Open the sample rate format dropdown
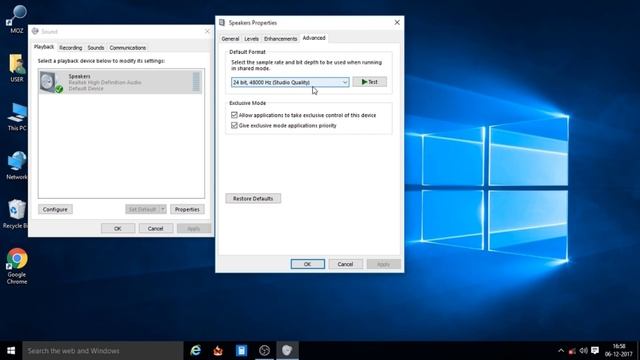Viewport: 640px width, 360px height. tap(290, 82)
